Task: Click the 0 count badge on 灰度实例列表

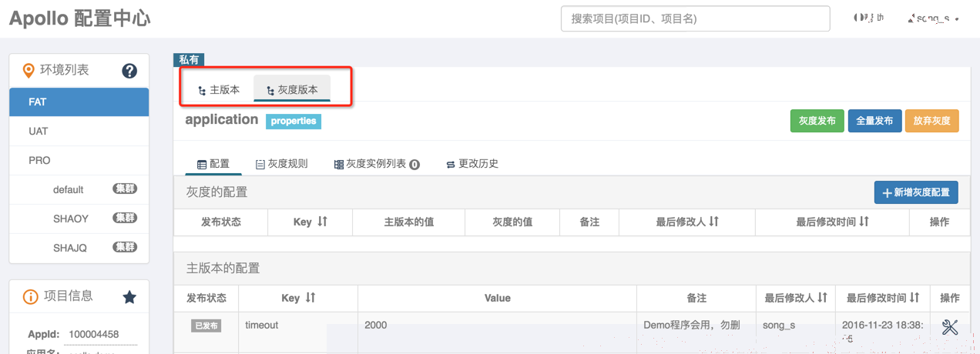Action: [x=414, y=165]
